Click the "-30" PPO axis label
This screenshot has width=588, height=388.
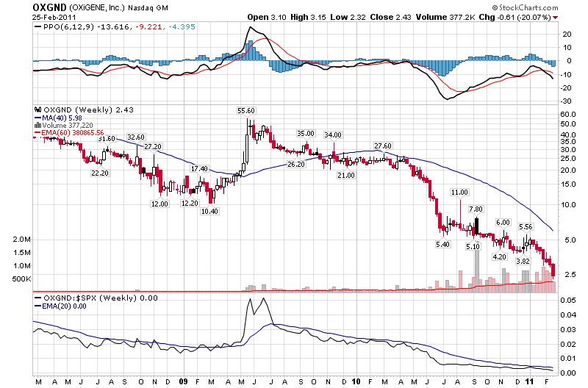point(566,101)
